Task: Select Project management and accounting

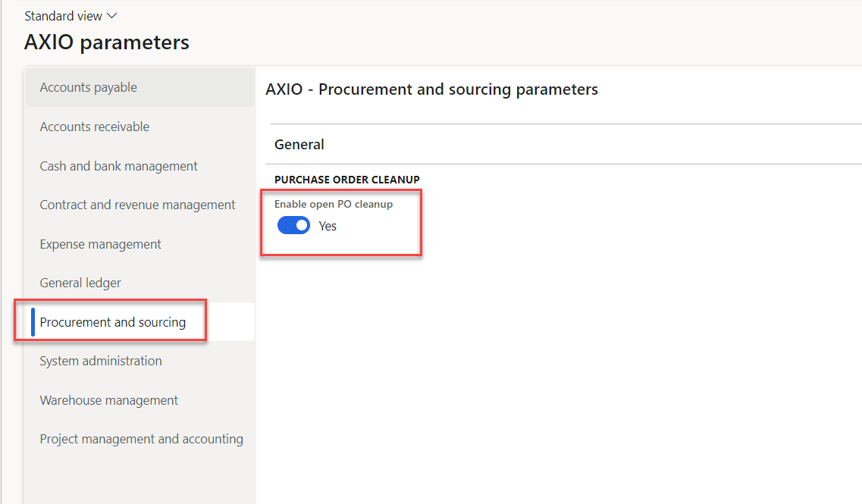Action: click(x=141, y=439)
